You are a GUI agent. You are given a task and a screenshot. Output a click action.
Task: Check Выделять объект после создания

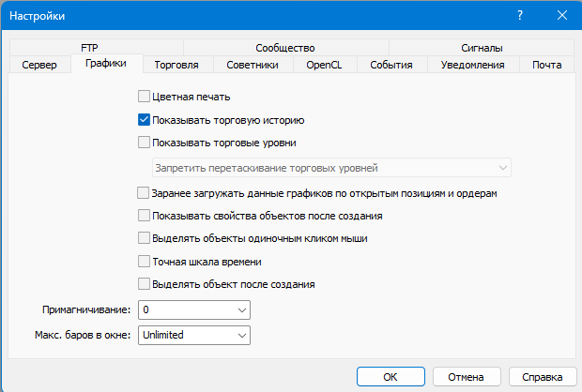tap(144, 284)
